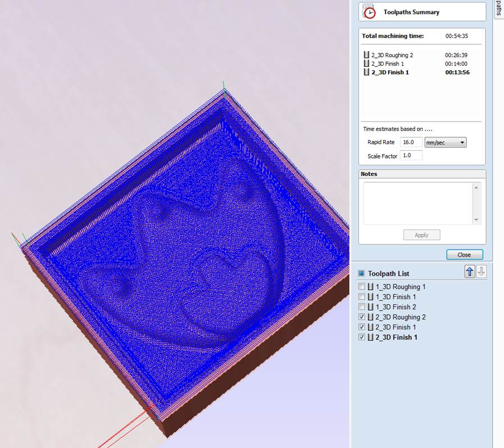
Task: Click the total machining time value 00:54:35
Action: click(x=456, y=36)
